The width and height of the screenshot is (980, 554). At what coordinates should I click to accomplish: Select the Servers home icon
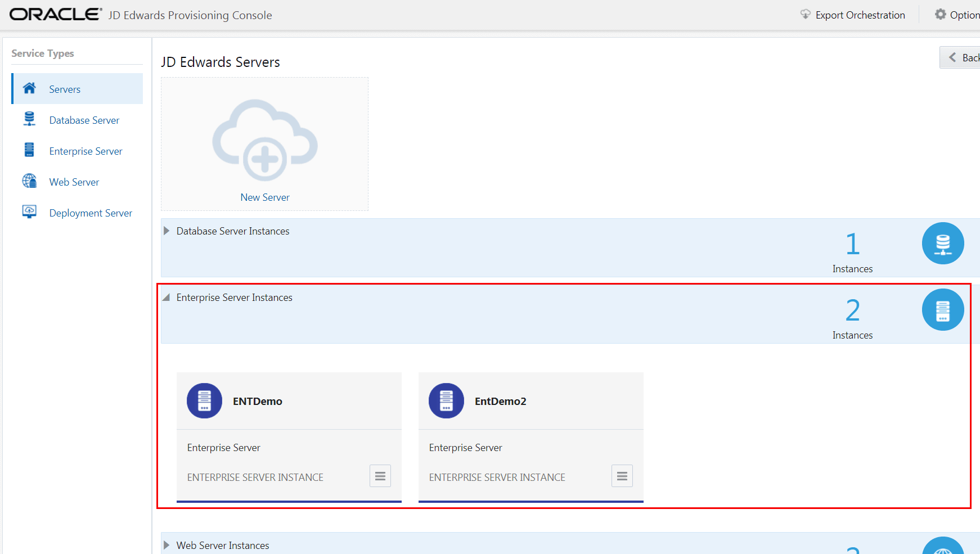pyautogui.click(x=29, y=88)
